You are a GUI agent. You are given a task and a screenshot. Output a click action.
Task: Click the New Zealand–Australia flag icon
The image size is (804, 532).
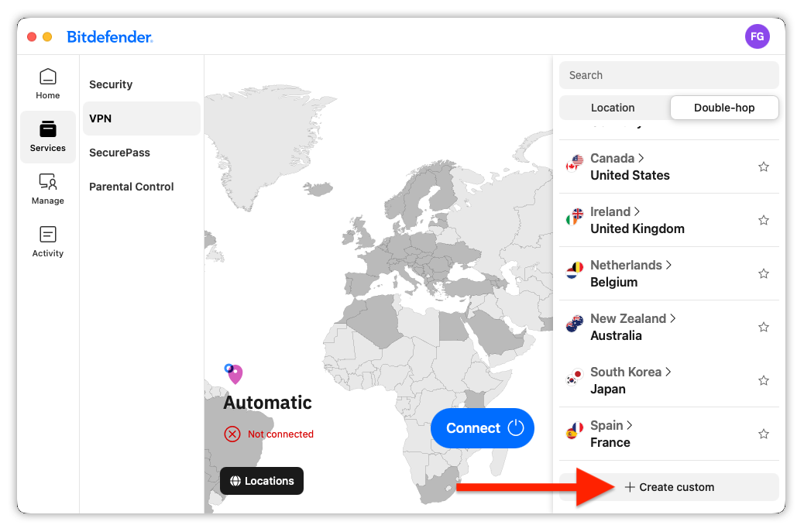[x=575, y=324]
